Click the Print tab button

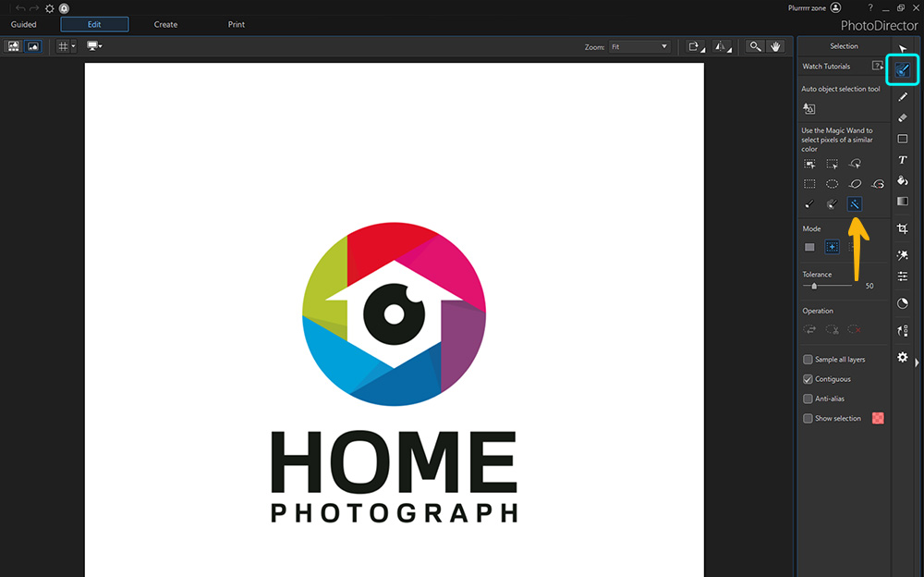point(237,24)
